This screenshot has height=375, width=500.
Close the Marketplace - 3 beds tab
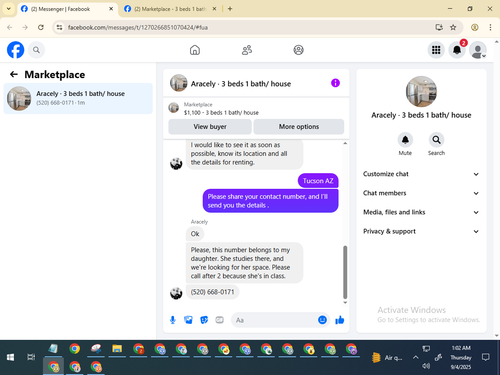(x=214, y=9)
